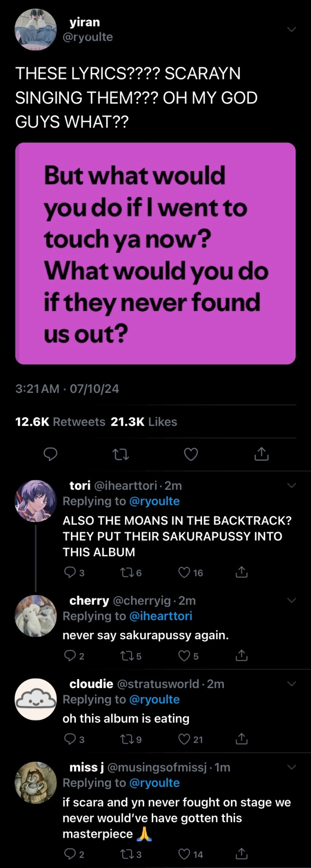Reply to yiran's main tweet
Screen dimensions: 311x868
50,454
